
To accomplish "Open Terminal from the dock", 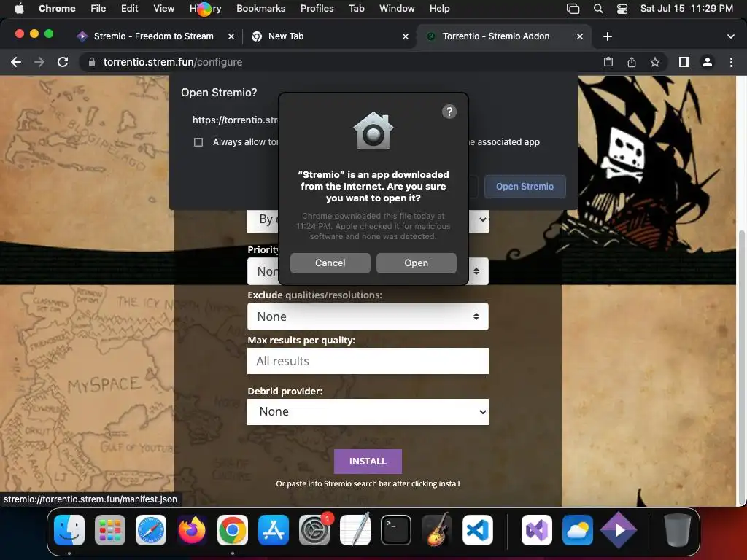I will (x=396, y=530).
